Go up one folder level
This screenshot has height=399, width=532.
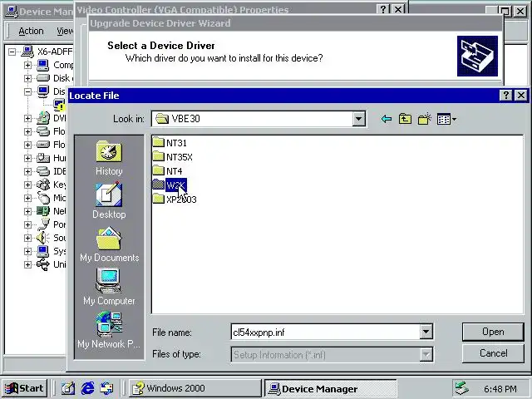click(x=405, y=119)
